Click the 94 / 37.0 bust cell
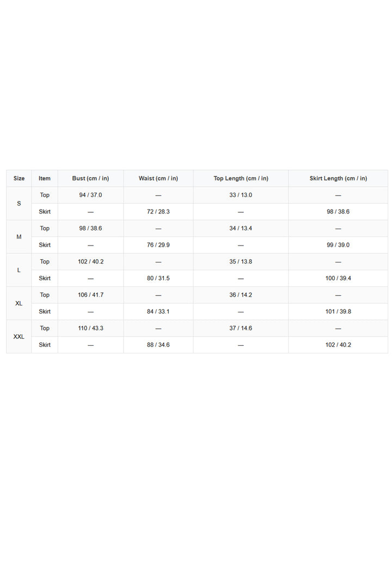392x588 pixels. point(90,195)
